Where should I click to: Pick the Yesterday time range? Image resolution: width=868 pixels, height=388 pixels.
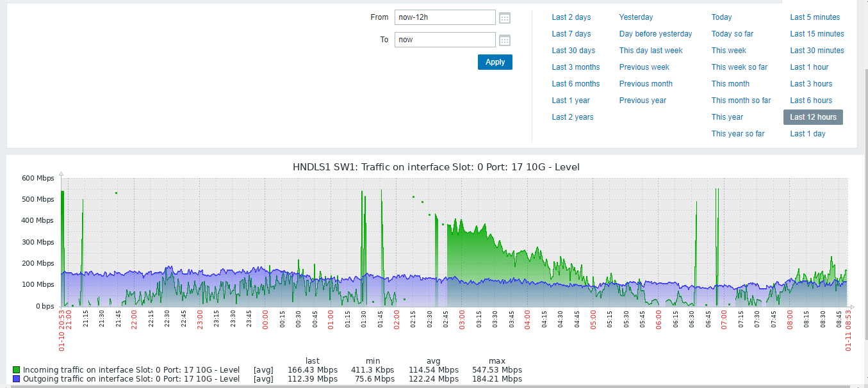(635, 17)
